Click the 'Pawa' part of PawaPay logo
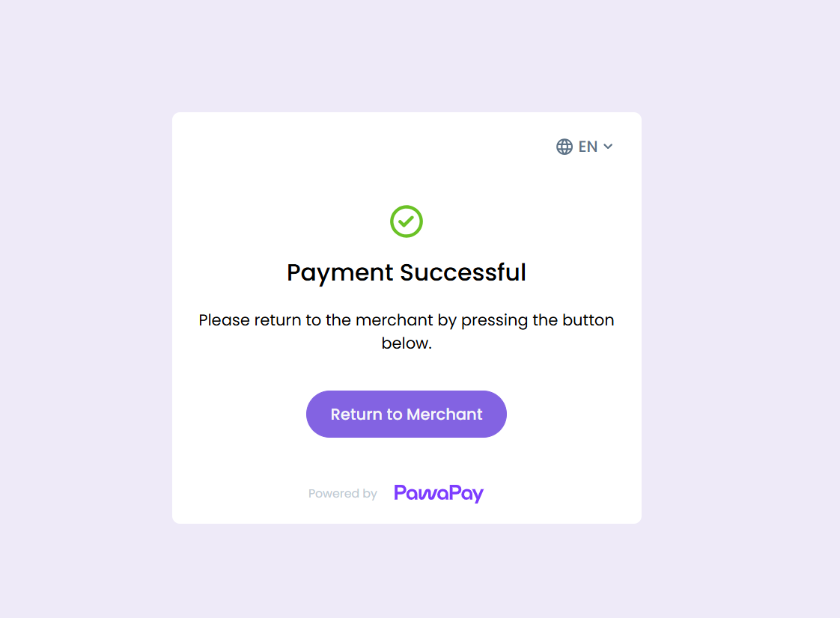840x618 pixels. [x=421, y=494]
